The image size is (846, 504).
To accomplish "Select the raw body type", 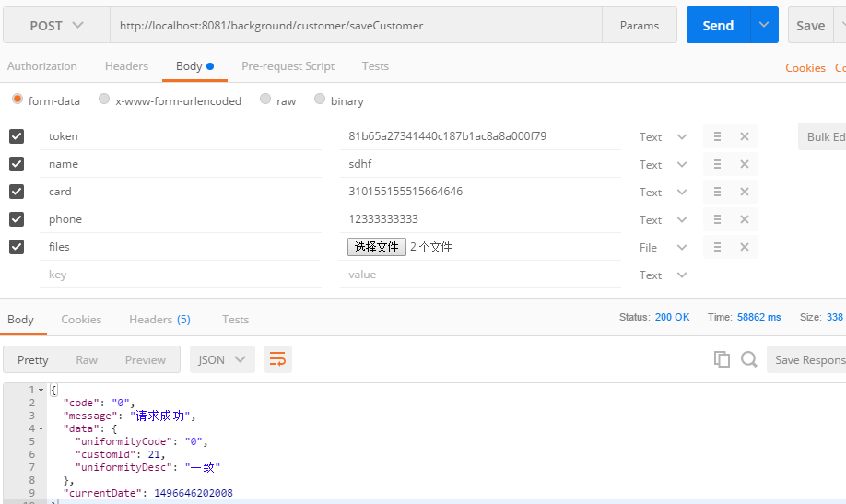I will click(264, 100).
